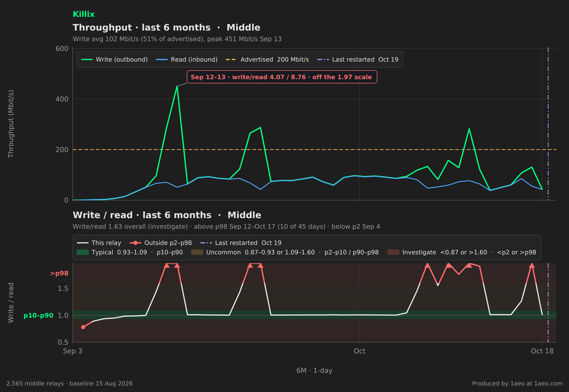Click the Oct 18 x-axis label
The image size is (569, 392).
point(542,351)
